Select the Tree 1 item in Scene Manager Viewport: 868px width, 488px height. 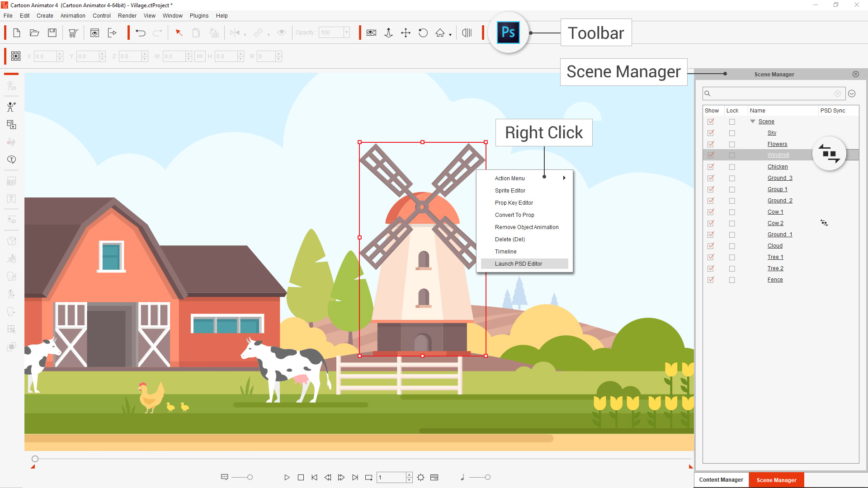click(775, 257)
